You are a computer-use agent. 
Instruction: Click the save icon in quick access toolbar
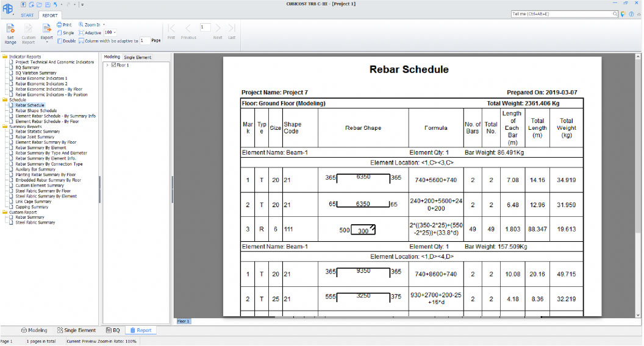click(48, 4)
